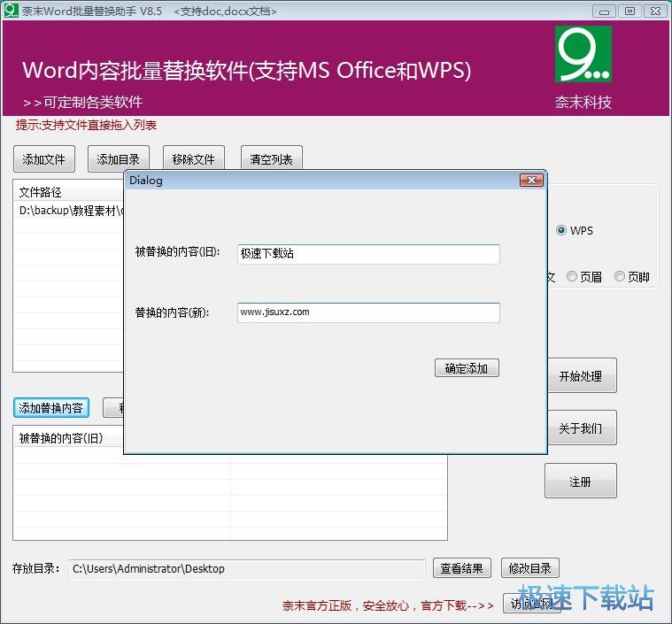Click 奈末官方正版 official download text
This screenshot has width=672, height=624.
[x=389, y=605]
